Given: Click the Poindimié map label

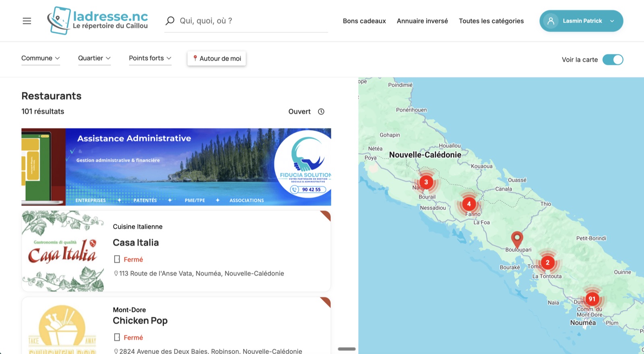Looking at the screenshot, I should [x=400, y=85].
